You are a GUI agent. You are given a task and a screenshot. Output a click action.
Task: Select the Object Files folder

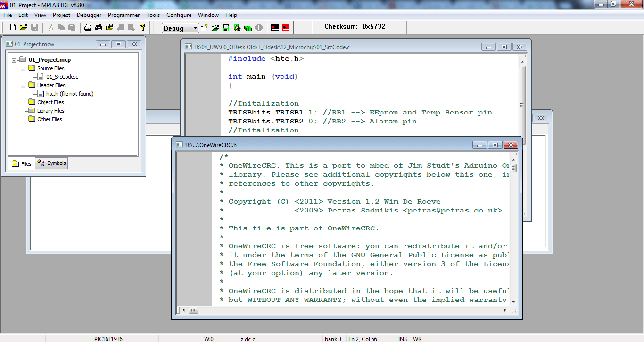click(50, 102)
